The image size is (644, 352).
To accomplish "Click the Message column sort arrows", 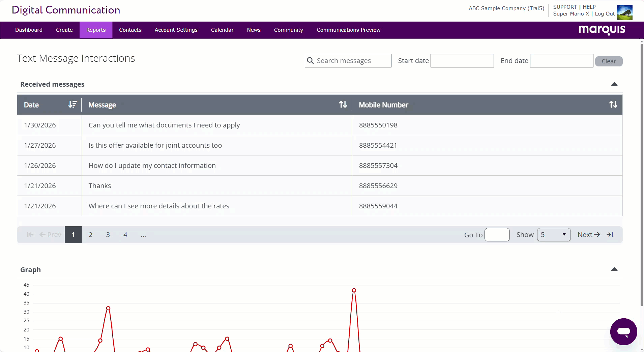I will 343,105.
